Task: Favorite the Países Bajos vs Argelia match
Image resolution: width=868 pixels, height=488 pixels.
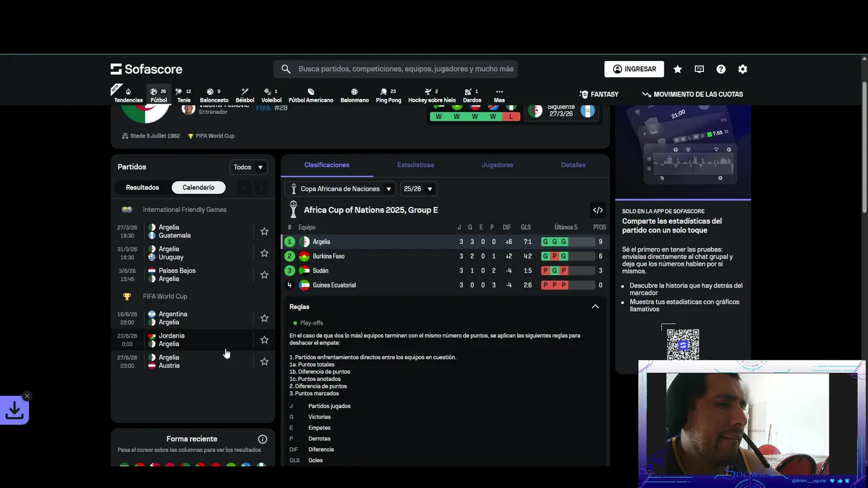Action: click(264, 274)
